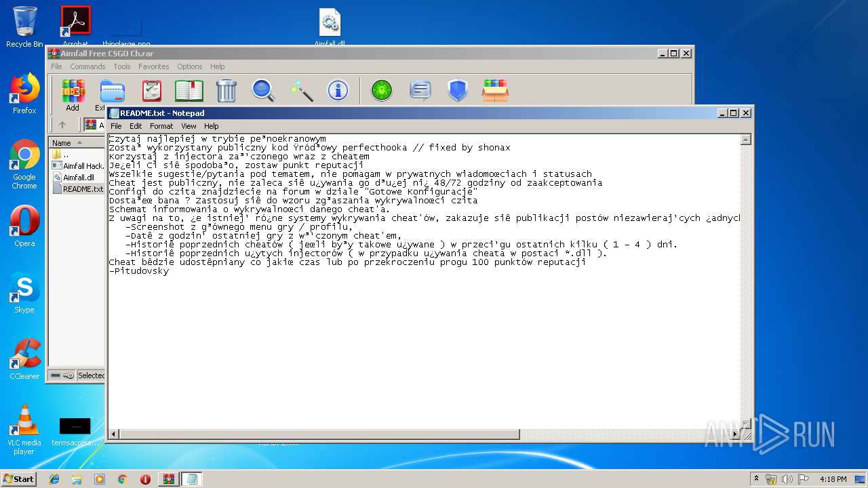Viewport: 868px width, 488px height.
Task: Click the Comment speech bubble icon
Action: pyautogui.click(x=420, y=90)
